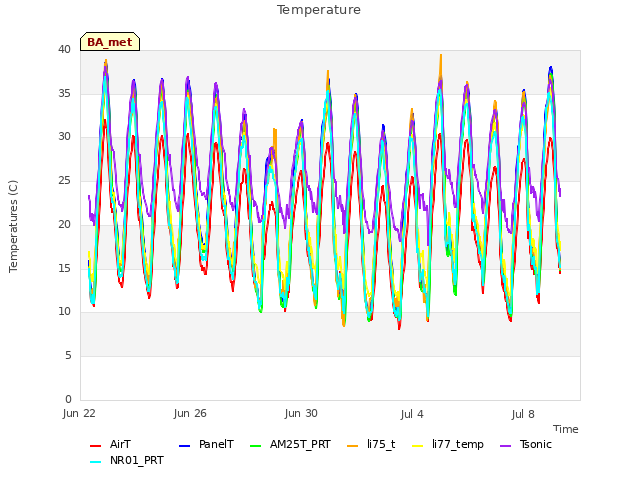
Task: Toggle the Tsonic legend entry
Action: coord(526,444)
